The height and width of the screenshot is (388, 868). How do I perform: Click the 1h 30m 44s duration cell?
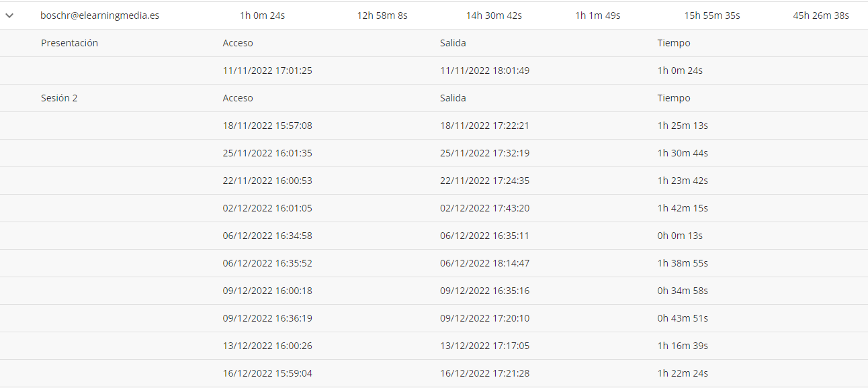point(683,153)
